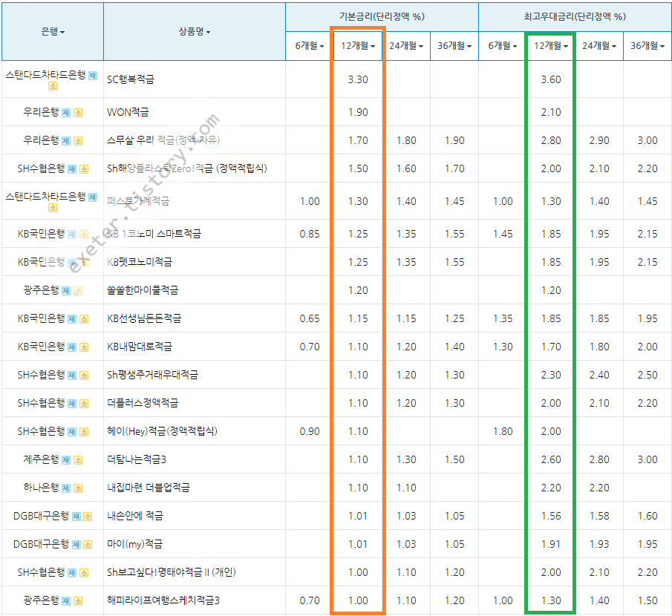
Task: Open the 해피라이프여행스케치적금3 product name
Action: point(163,600)
